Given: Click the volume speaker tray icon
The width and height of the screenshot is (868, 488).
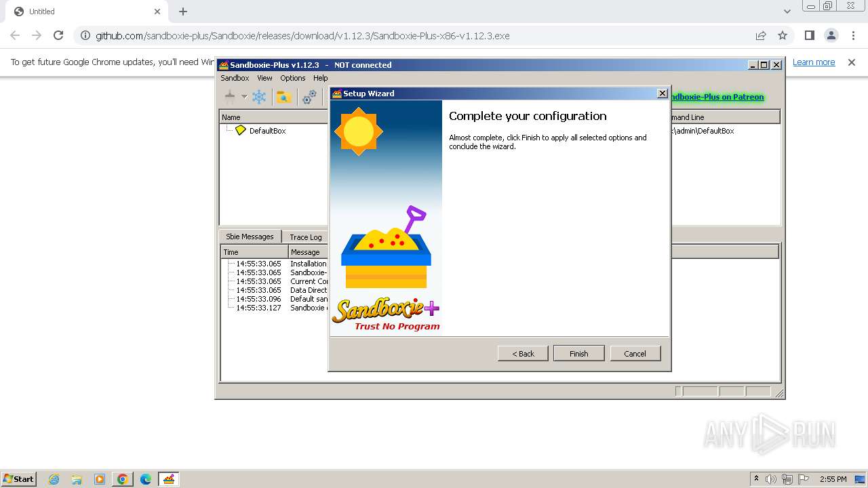Looking at the screenshot, I should coord(771,479).
